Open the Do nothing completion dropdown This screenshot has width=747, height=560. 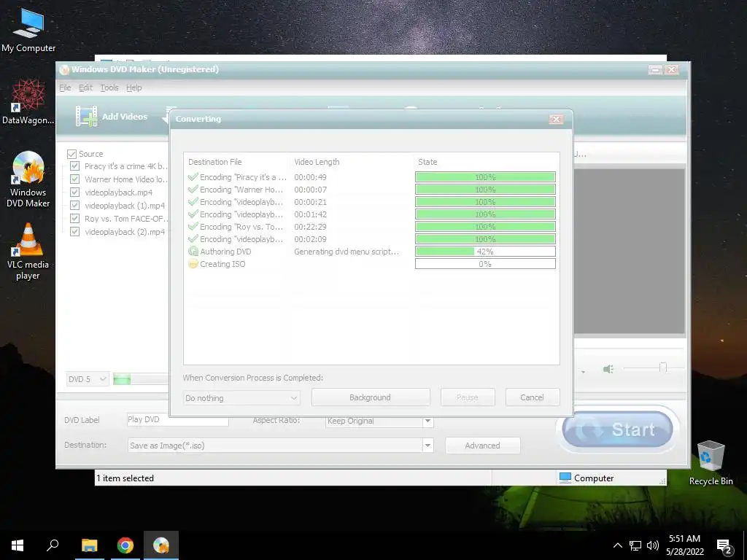pyautogui.click(x=241, y=397)
